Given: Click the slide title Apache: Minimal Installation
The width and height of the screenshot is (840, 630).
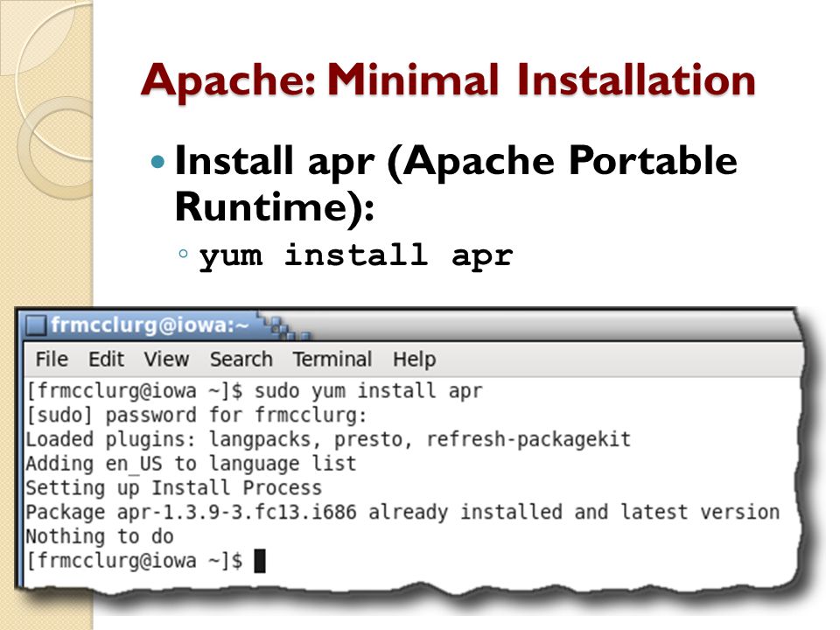Looking at the screenshot, I should (x=448, y=80).
